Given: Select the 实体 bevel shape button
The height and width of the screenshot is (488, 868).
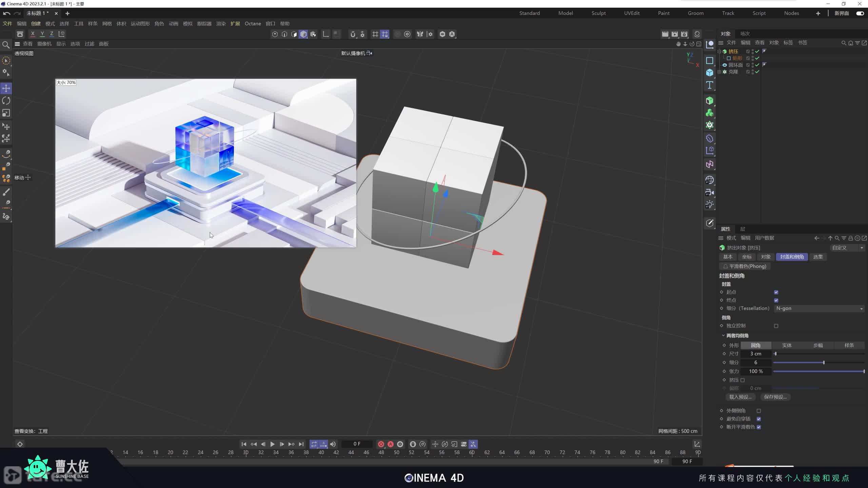Looking at the screenshot, I should [x=787, y=345].
